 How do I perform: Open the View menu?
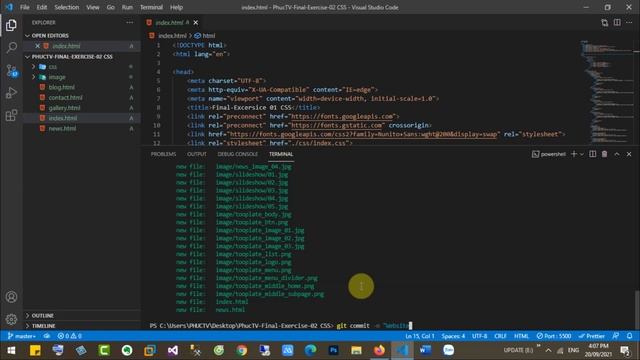[x=93, y=7]
